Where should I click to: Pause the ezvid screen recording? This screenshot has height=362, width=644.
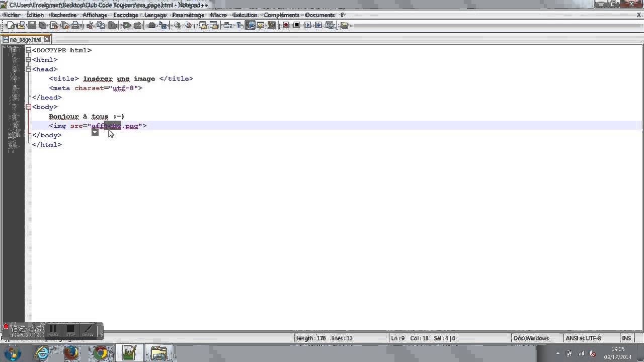coord(53,329)
